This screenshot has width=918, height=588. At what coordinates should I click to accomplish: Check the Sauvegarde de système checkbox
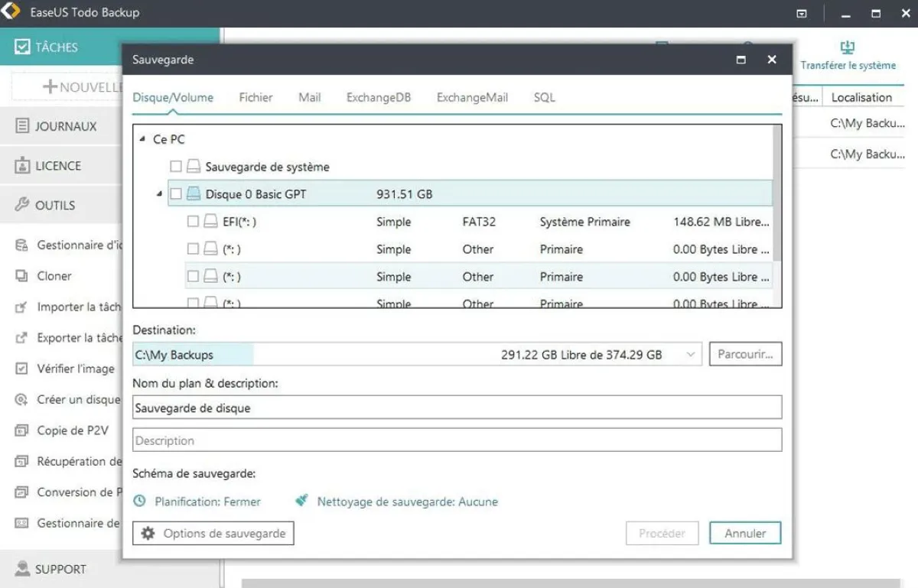(x=176, y=167)
